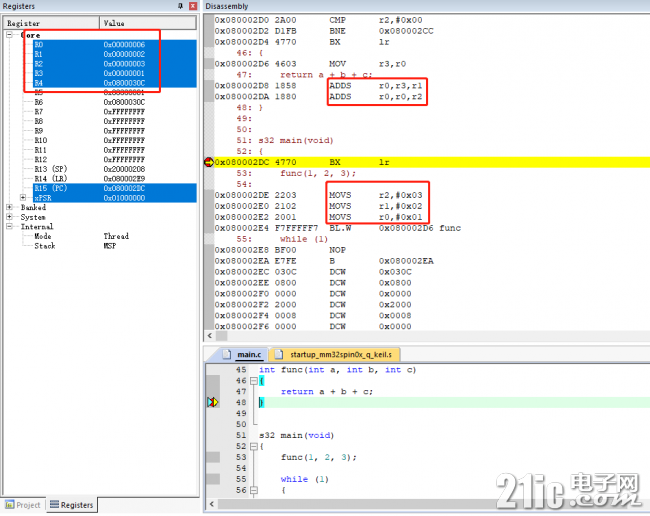Collapse the Internal register group
650x516 pixels.
(10, 226)
